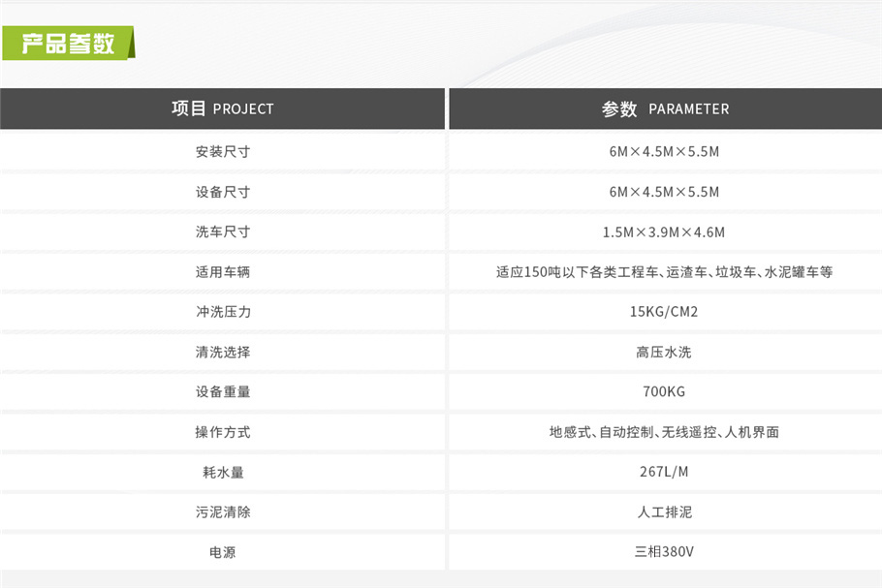Click the 操作方式 row label
882x588 pixels.
click(222, 432)
